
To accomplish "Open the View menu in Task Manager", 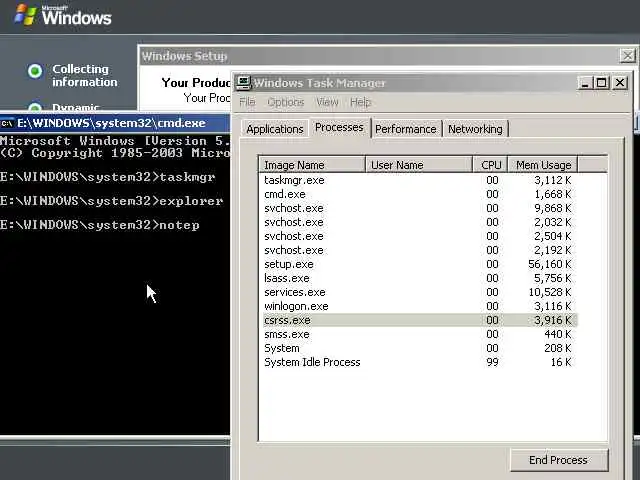I will (x=327, y=102).
